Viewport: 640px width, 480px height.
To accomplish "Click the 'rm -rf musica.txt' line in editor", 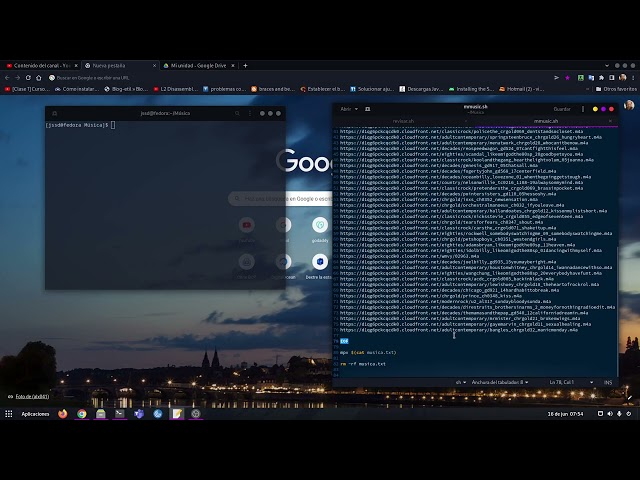I will click(363, 364).
